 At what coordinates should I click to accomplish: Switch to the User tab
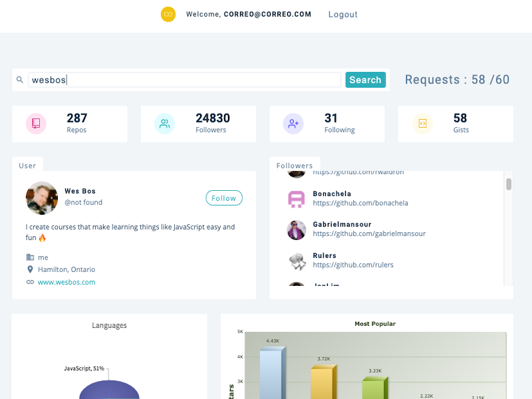click(x=28, y=164)
